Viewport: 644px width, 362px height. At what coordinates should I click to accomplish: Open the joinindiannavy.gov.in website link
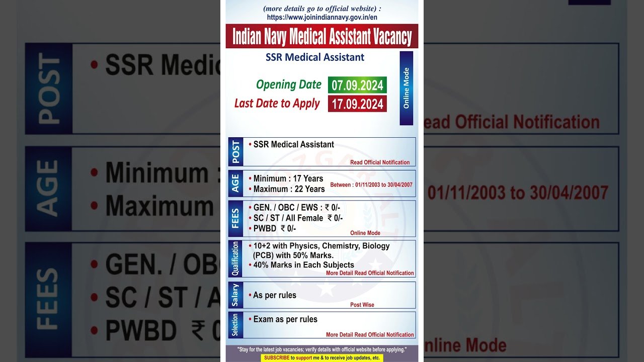(x=322, y=17)
